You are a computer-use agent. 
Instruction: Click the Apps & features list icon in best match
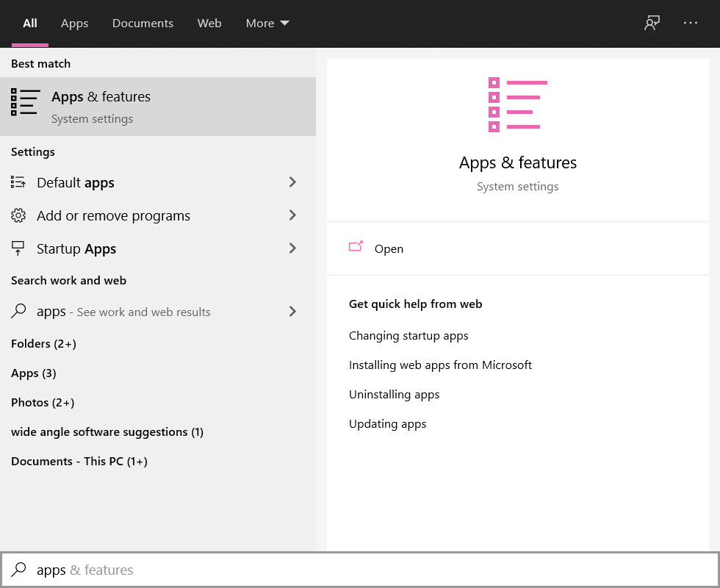pos(25,102)
